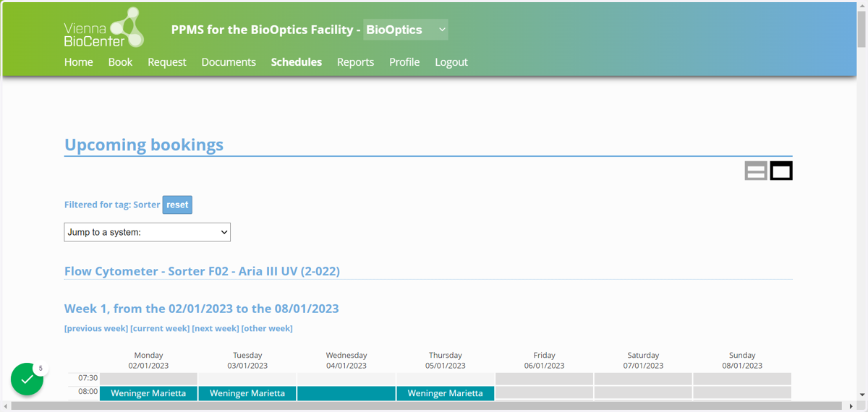Select Tuesday 08:00 Weninger Marietta booking
Viewport: 868px width, 412px height.
tap(247, 393)
